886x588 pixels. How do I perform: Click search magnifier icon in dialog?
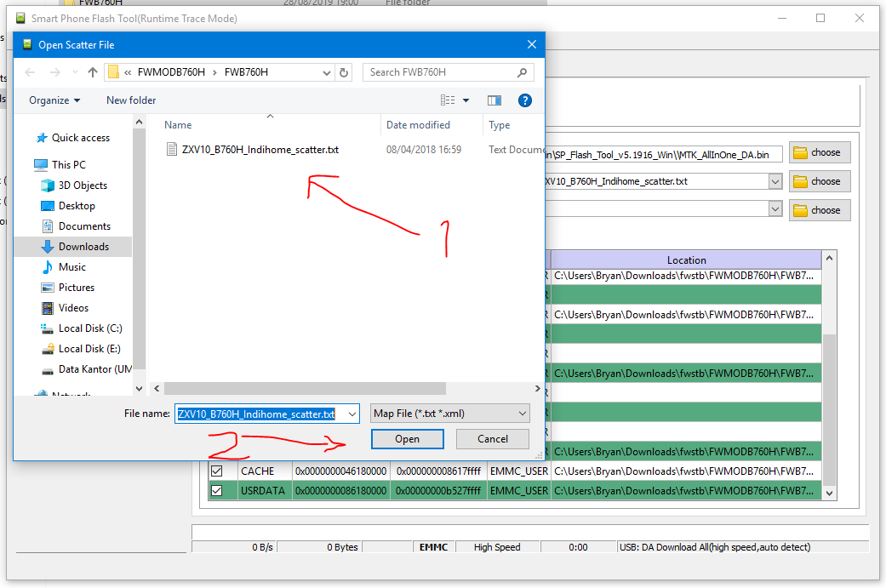coord(522,72)
